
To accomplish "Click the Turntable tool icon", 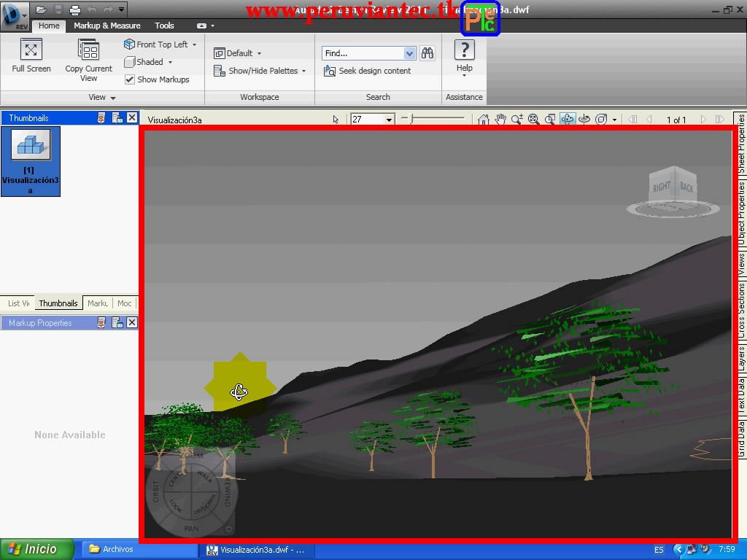I will [x=584, y=119].
